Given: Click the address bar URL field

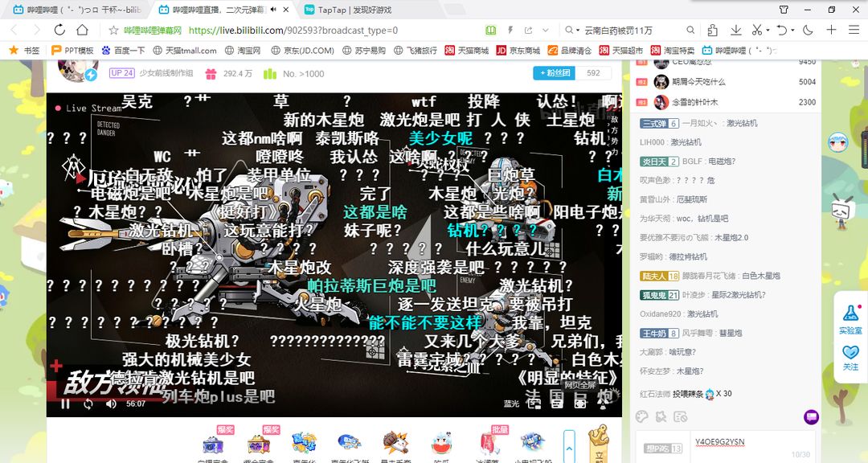Looking at the screenshot, I should pyautogui.click(x=293, y=31).
